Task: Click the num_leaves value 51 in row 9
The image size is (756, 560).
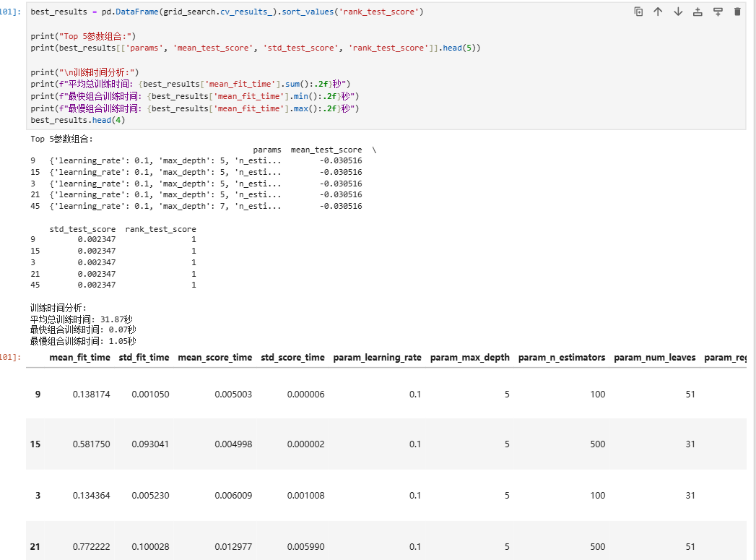Action: [690, 395]
